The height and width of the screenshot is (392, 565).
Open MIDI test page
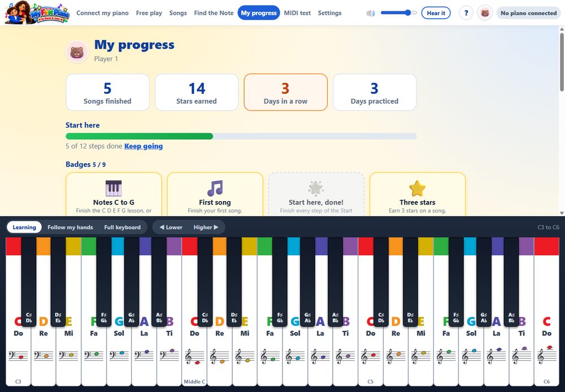tap(297, 13)
